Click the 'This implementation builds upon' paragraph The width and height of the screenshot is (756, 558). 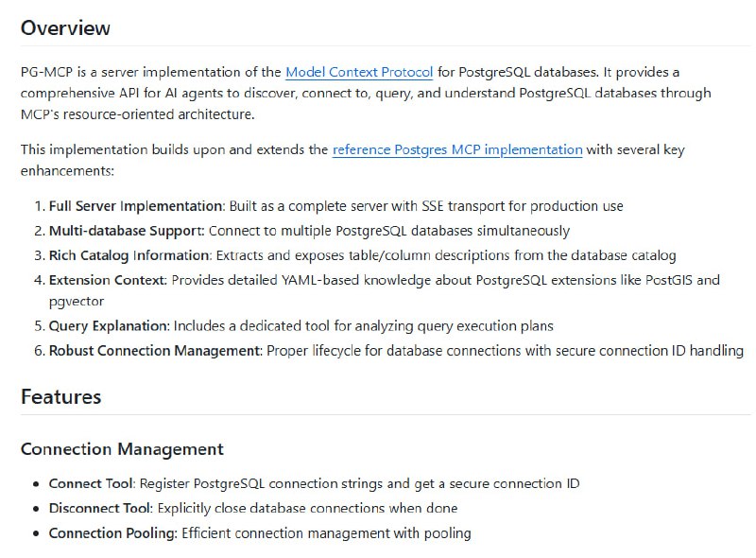pos(352,160)
